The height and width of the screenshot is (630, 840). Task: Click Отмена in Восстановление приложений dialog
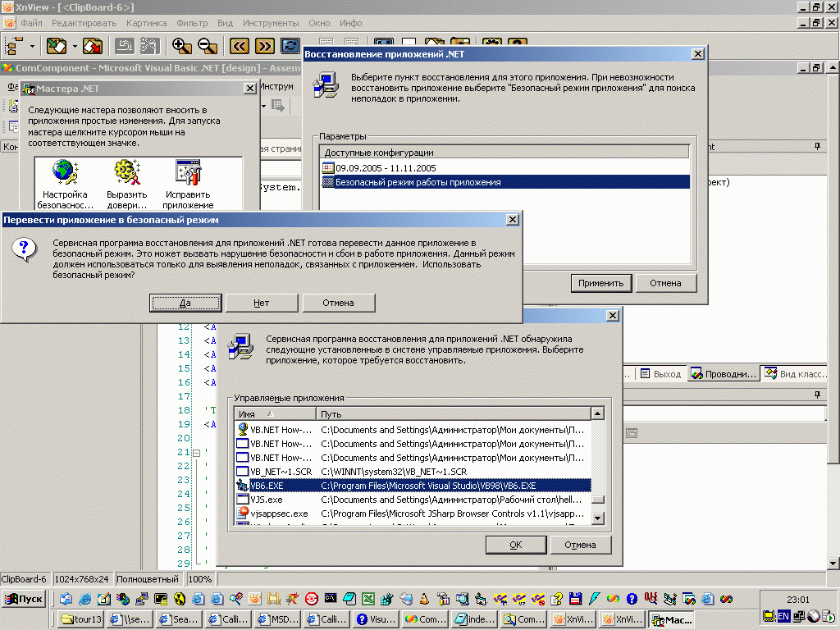[x=666, y=283]
